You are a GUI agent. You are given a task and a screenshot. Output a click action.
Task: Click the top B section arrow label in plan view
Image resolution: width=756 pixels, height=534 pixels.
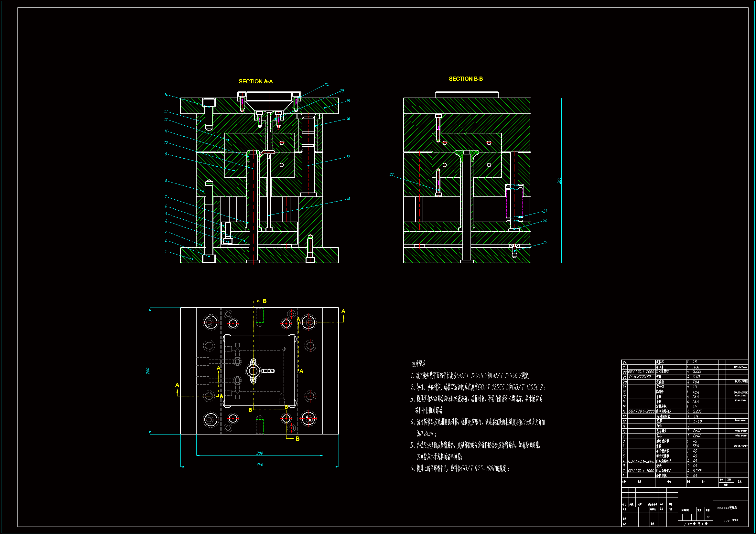coord(265,301)
